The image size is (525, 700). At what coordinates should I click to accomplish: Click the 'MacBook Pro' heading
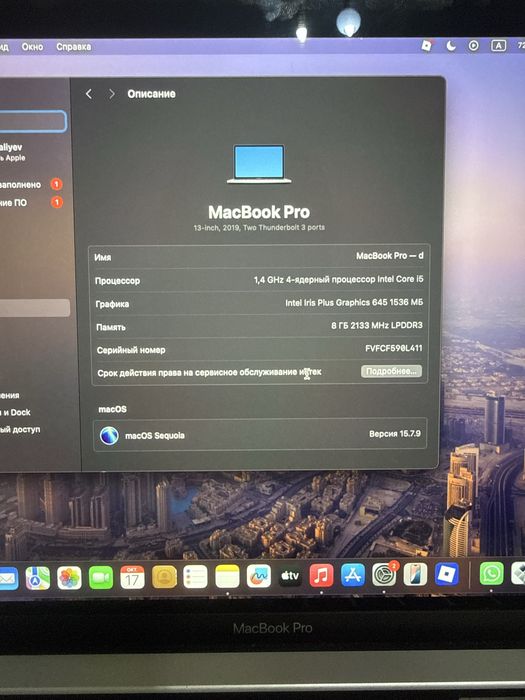(259, 212)
